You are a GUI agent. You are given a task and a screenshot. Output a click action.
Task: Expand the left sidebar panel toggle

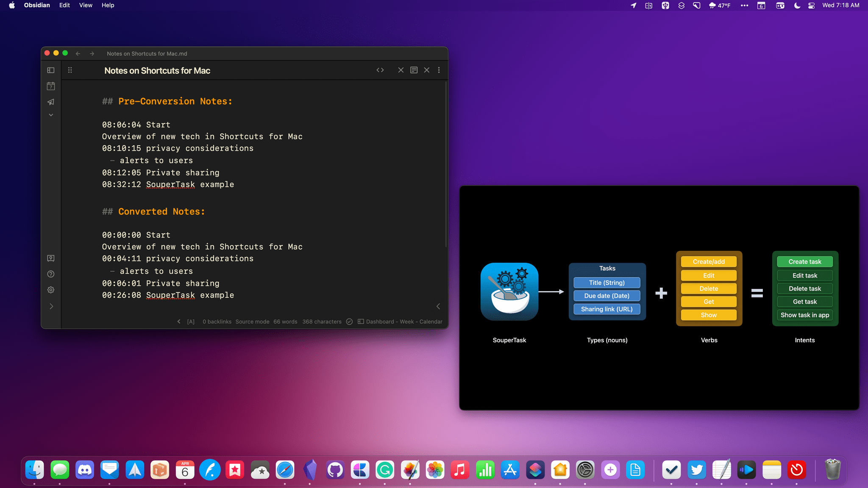click(51, 70)
